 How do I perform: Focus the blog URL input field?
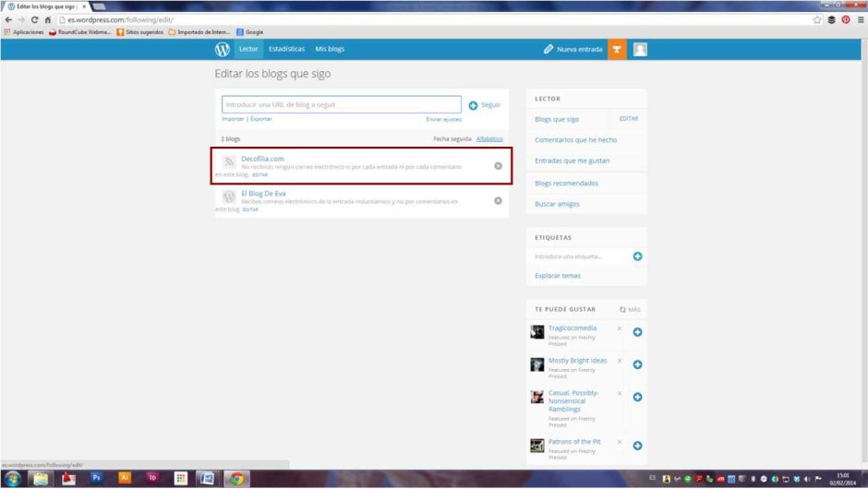coord(342,104)
